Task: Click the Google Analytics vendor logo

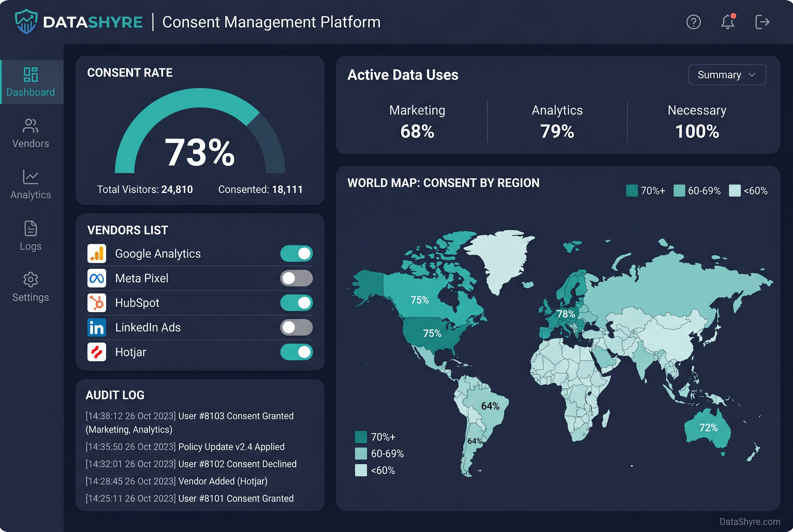Action: pyautogui.click(x=97, y=253)
